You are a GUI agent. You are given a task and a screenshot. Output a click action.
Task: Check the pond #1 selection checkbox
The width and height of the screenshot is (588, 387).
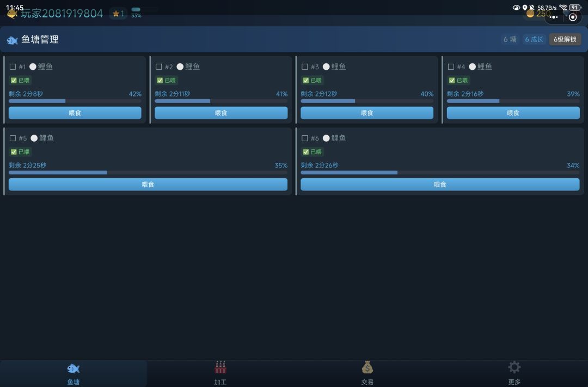click(13, 67)
